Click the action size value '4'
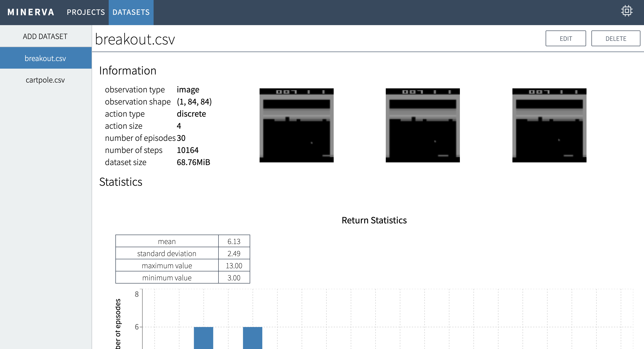This screenshot has width=644, height=349. click(179, 126)
